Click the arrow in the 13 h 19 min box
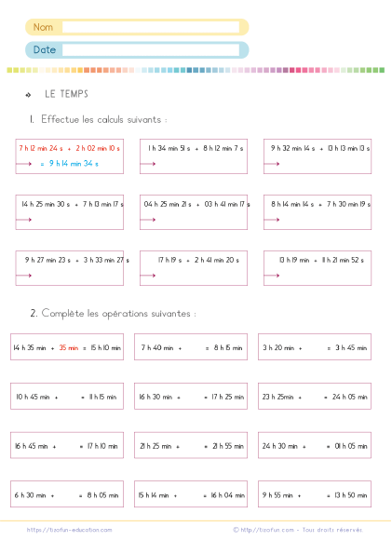Image resolution: width=392 pixels, height=554 pixels. click(x=272, y=276)
